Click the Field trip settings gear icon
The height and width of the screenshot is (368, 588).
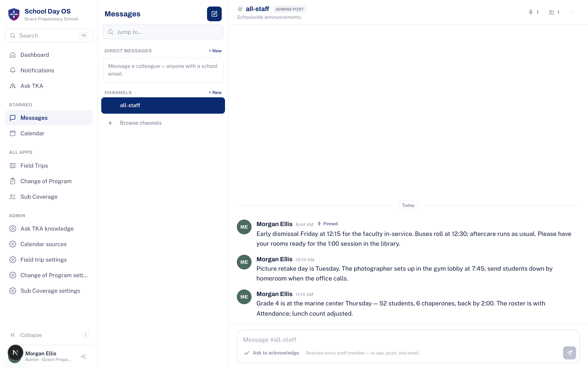pyautogui.click(x=13, y=260)
